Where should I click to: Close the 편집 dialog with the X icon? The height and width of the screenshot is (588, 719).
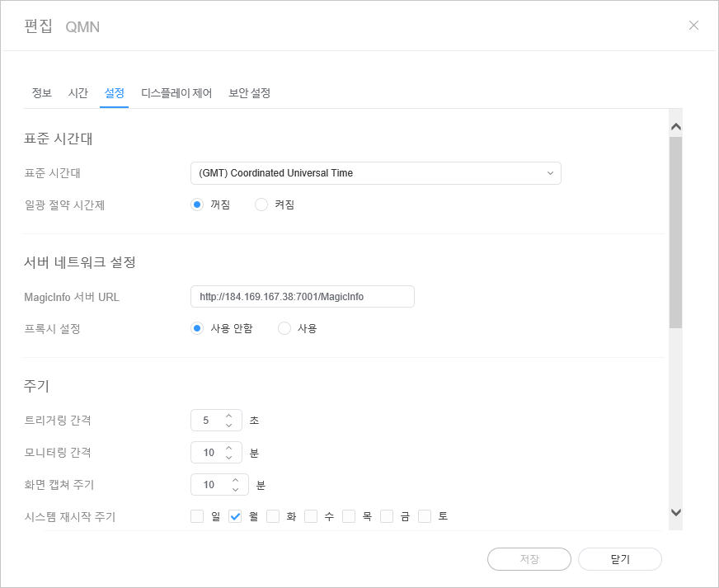[693, 25]
